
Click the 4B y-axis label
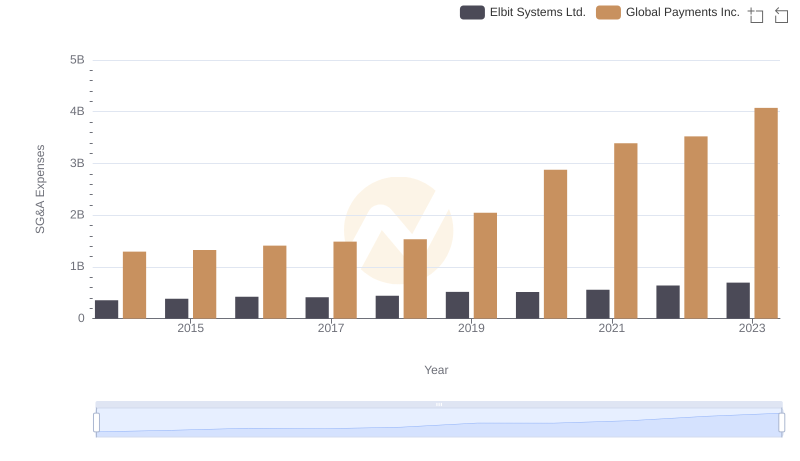click(77, 111)
